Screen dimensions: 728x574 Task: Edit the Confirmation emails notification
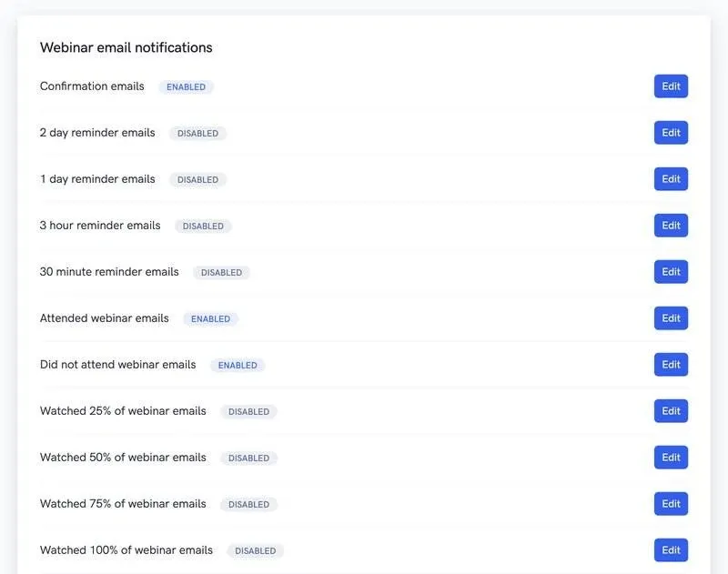pyautogui.click(x=671, y=86)
